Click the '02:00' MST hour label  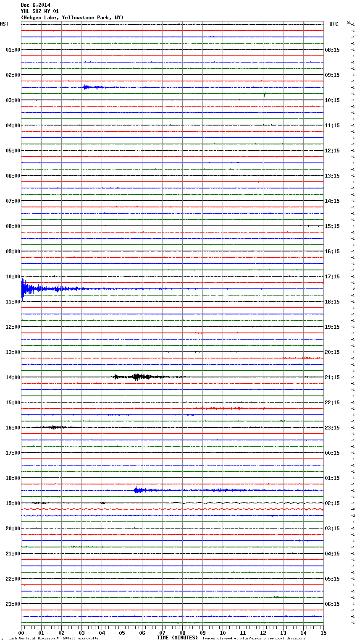[x=13, y=75]
